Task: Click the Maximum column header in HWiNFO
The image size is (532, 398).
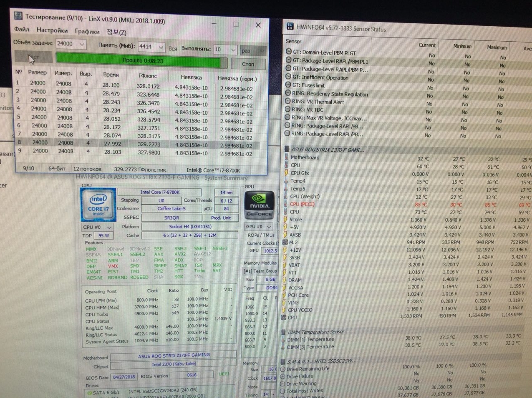Action: [x=497, y=47]
